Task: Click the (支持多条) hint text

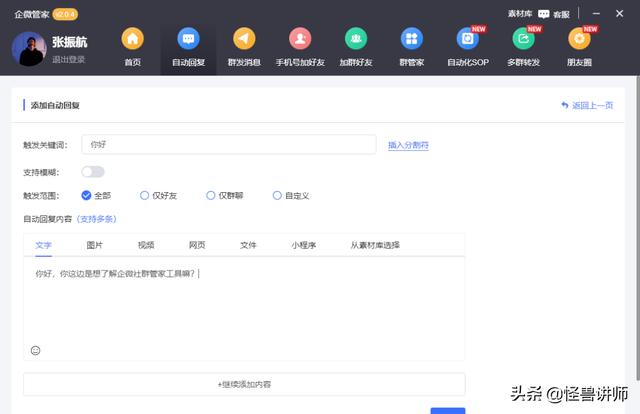Action: (97, 219)
